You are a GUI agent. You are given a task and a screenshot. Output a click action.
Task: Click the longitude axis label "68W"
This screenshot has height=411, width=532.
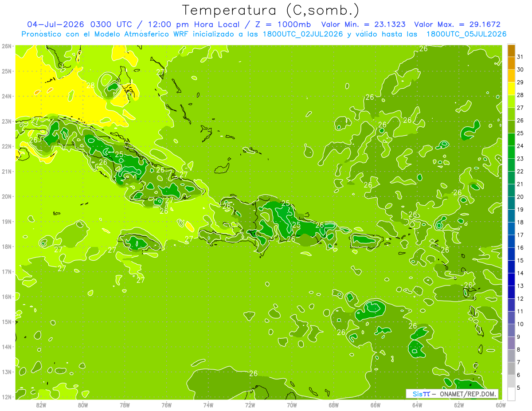point(334,404)
